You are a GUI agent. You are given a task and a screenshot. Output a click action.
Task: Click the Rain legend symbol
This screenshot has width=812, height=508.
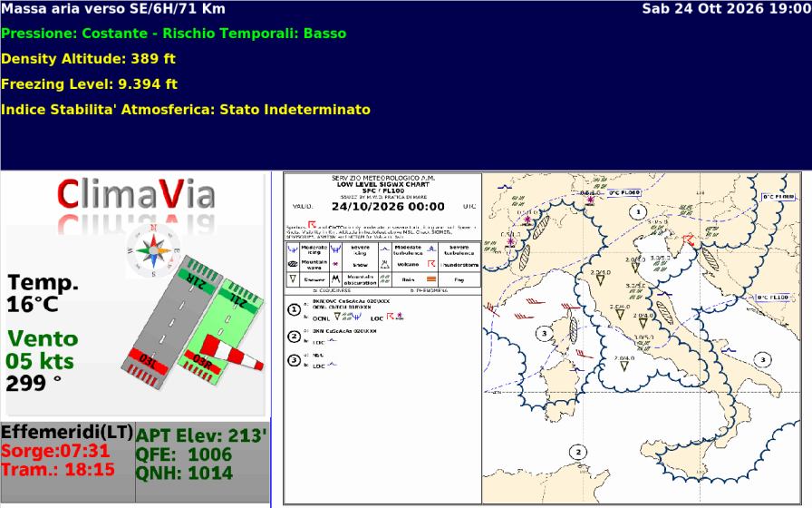coord(385,278)
